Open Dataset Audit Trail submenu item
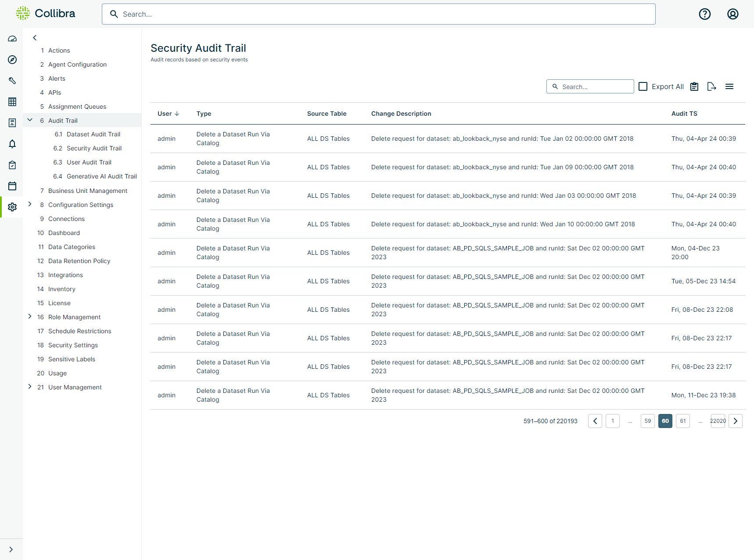The image size is (754, 560). pos(93,134)
